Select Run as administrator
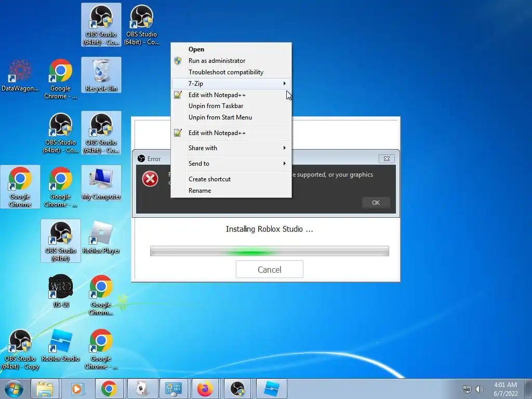Image resolution: width=532 pixels, height=399 pixels. [231, 61]
